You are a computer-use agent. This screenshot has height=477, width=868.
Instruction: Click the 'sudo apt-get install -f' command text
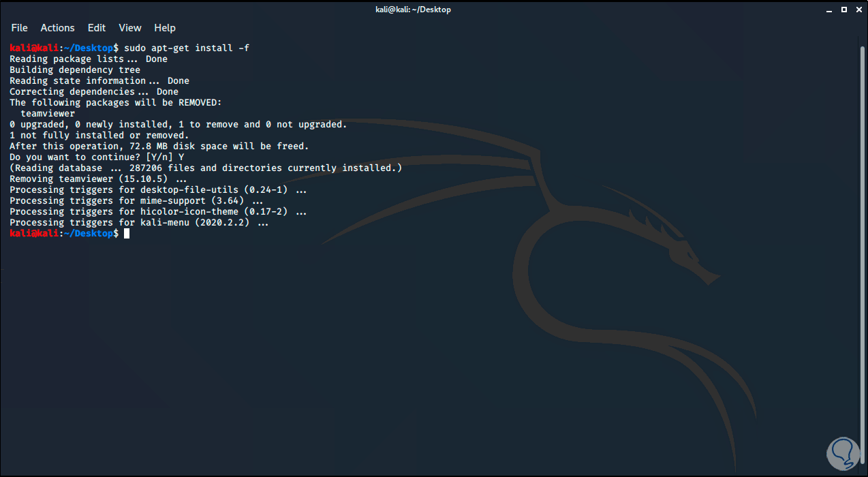click(187, 48)
